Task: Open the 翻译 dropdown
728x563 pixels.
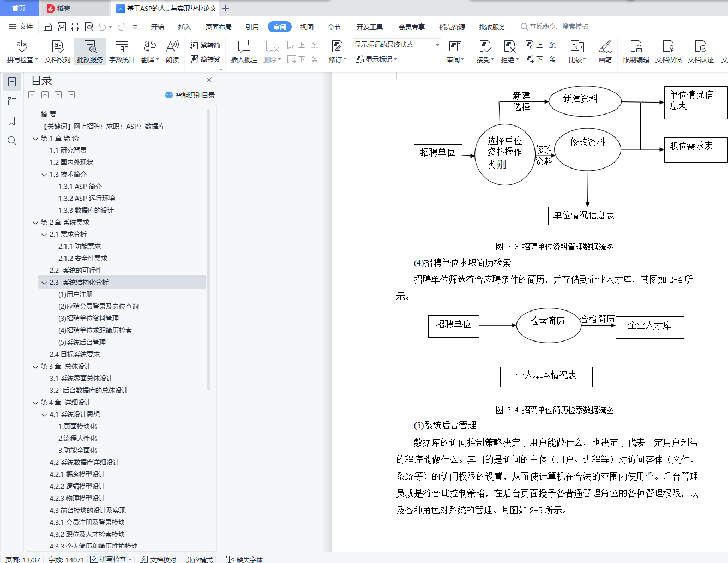Action: 157,60
